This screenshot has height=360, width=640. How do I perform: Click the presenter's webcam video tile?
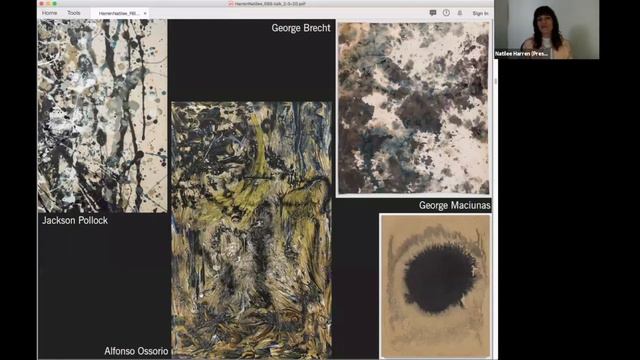(x=547, y=29)
